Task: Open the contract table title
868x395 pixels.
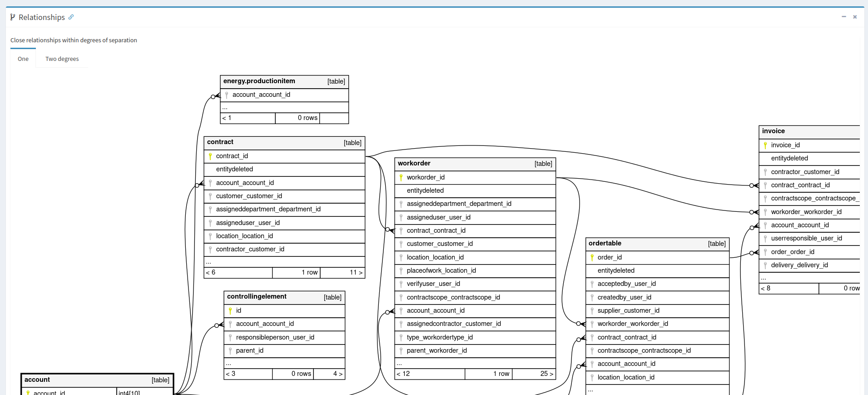Action: 220,142
